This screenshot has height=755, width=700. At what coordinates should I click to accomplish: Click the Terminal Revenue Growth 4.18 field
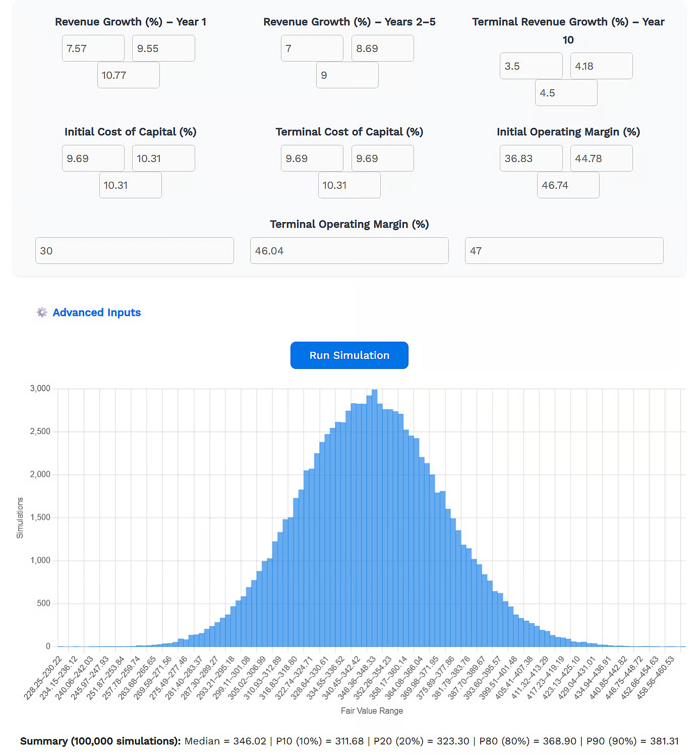point(601,66)
